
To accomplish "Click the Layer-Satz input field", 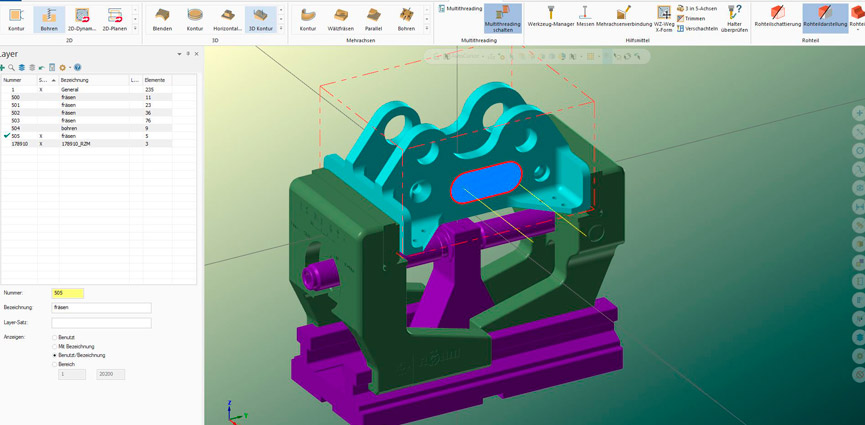I will 101,323.
